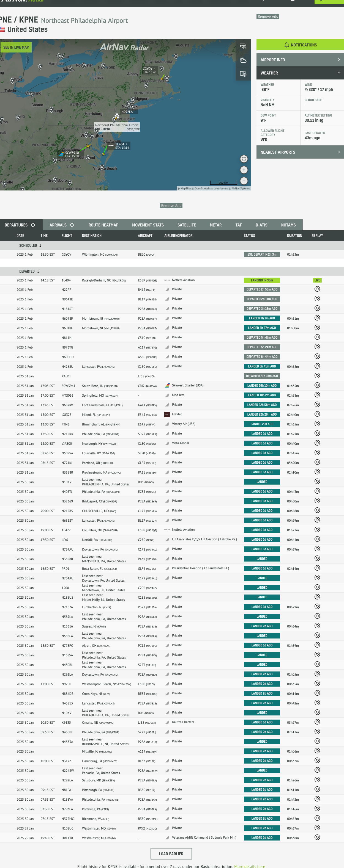Replay flight N81PA to Pittsburgh
Screen dimensions: 344x868
pyautogui.click(x=317, y=789)
